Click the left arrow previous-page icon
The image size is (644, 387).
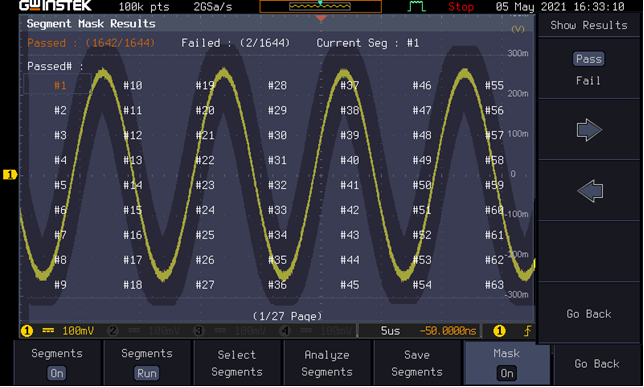pos(590,191)
